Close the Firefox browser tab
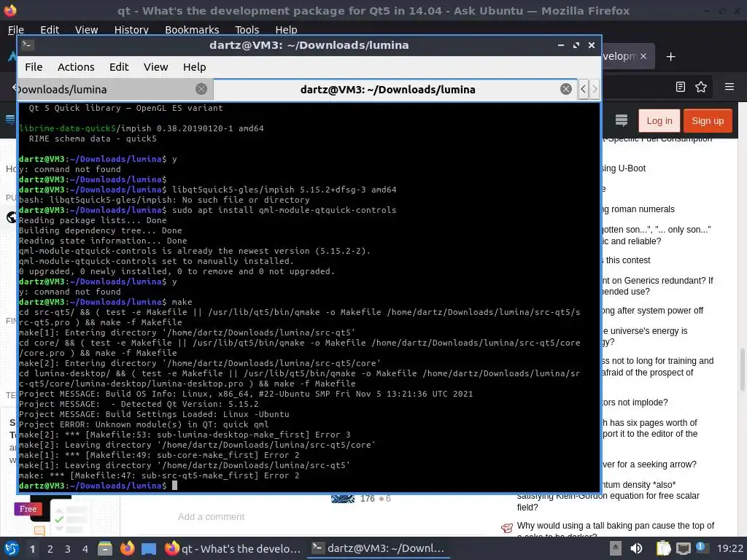The width and height of the screenshot is (747, 560). [x=643, y=56]
